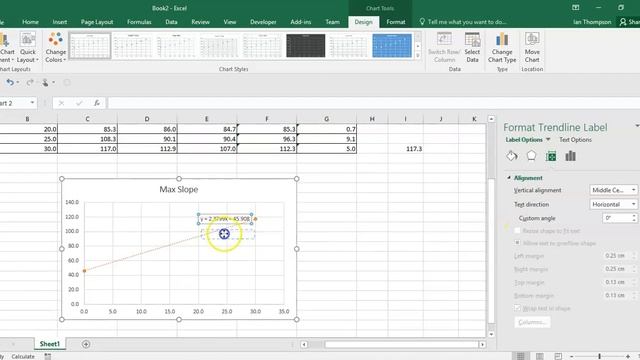Open Change Colors palette
The width and height of the screenshot is (640, 360).
point(56,48)
